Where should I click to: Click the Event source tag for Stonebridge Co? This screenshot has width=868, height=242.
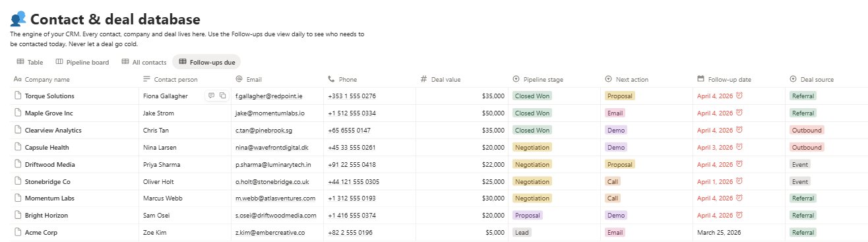[800, 181]
